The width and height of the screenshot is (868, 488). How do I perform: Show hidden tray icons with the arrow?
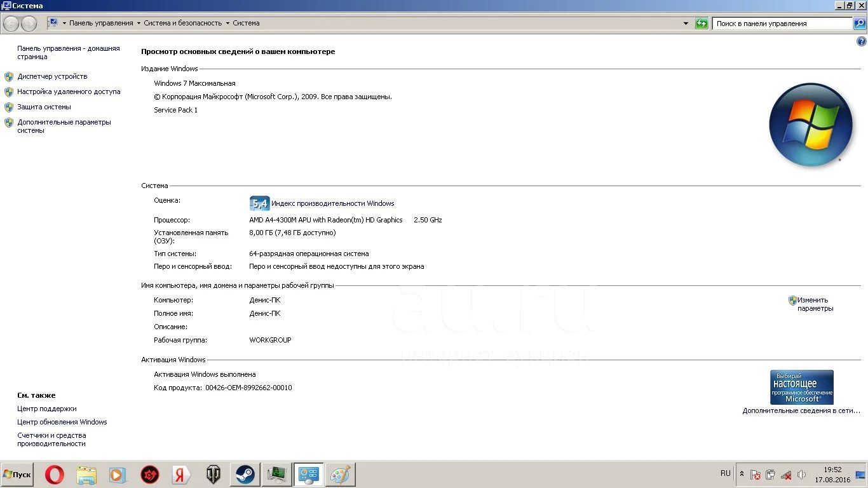coord(742,474)
